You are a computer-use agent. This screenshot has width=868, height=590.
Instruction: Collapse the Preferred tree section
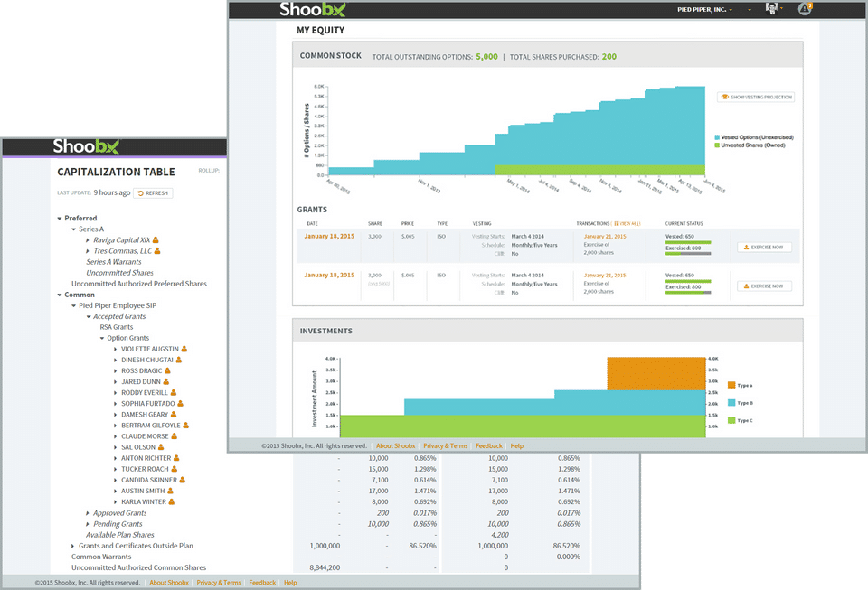click(x=60, y=219)
